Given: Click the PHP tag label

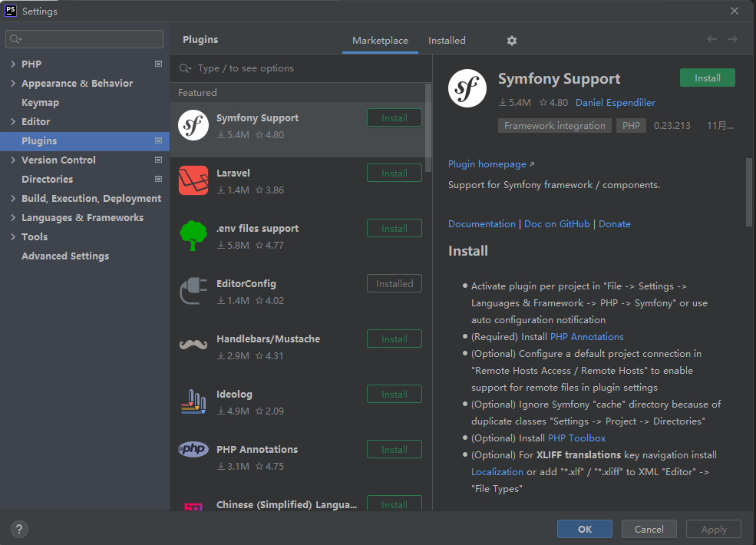Looking at the screenshot, I should (631, 125).
